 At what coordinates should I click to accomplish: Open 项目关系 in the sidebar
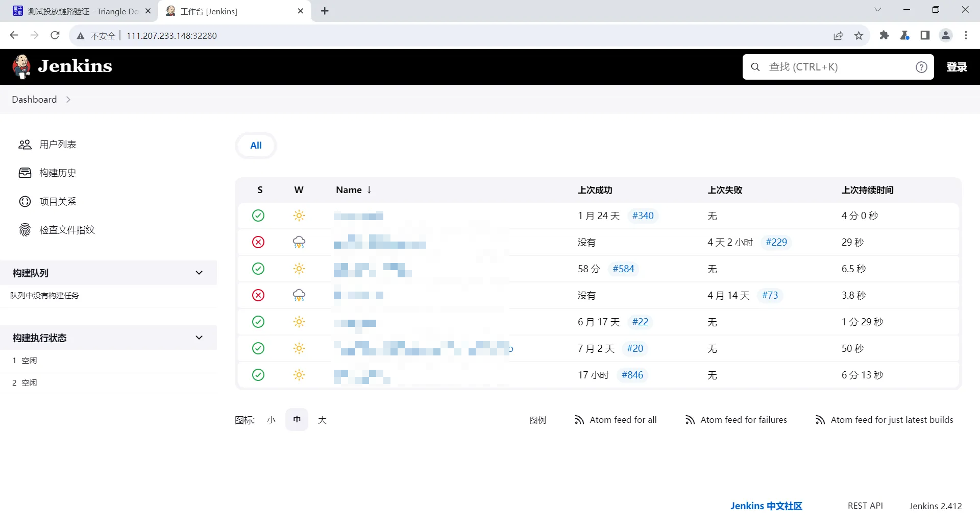(58, 202)
